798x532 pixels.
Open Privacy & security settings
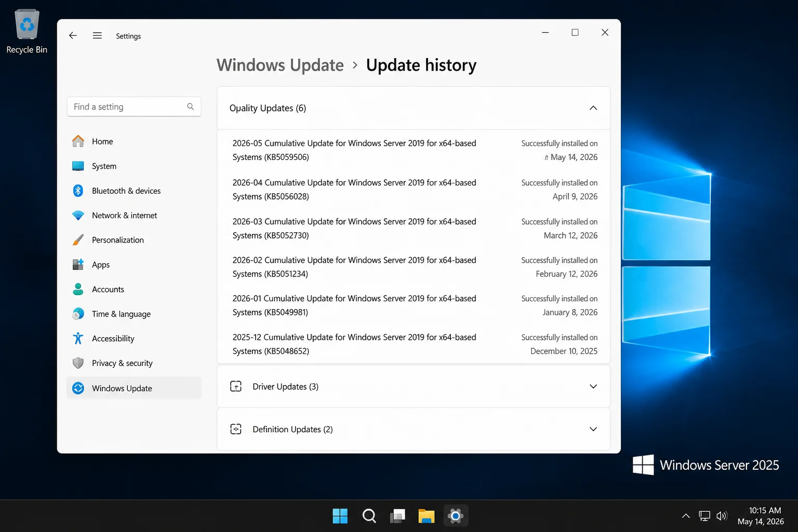(134, 363)
